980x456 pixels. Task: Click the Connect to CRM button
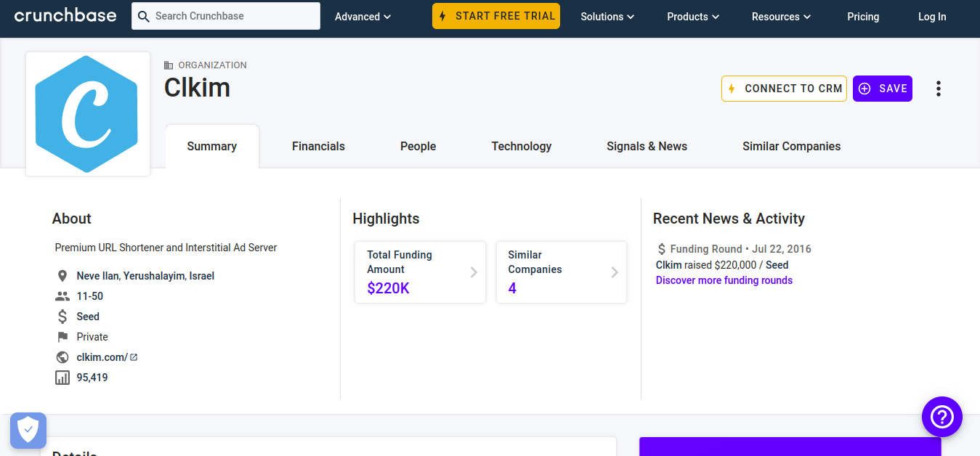point(784,89)
